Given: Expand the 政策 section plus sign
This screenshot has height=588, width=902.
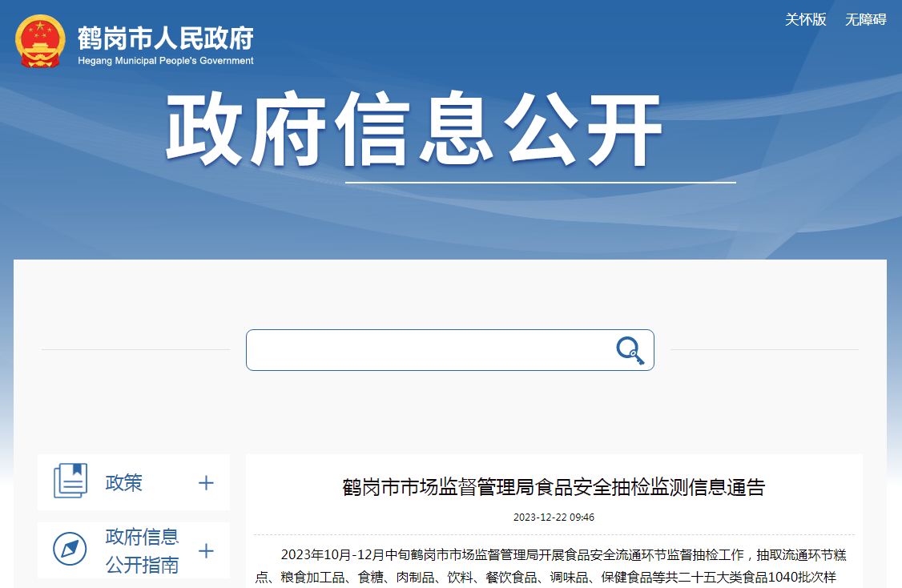Looking at the screenshot, I should click(206, 483).
